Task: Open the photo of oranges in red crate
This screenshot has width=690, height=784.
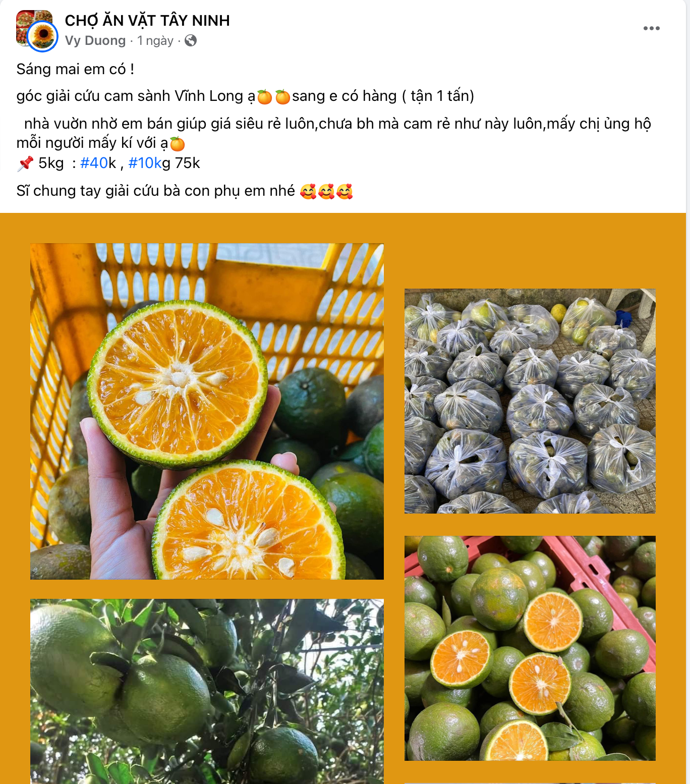Action: pyautogui.click(x=530, y=648)
